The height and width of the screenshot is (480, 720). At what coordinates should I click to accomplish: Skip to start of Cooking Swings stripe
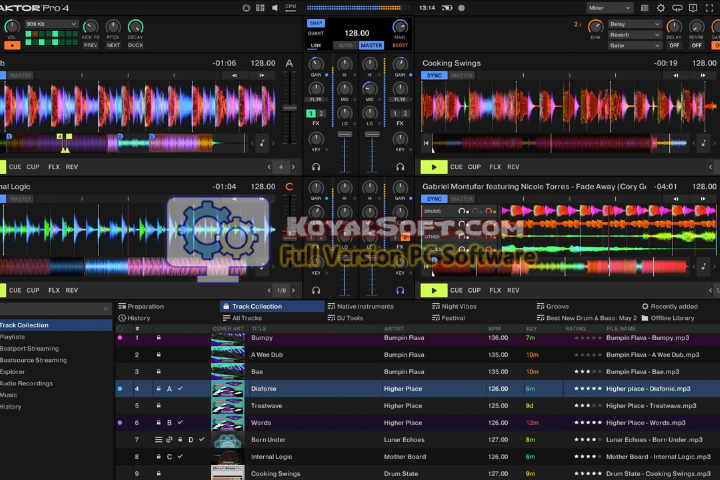tap(426, 143)
